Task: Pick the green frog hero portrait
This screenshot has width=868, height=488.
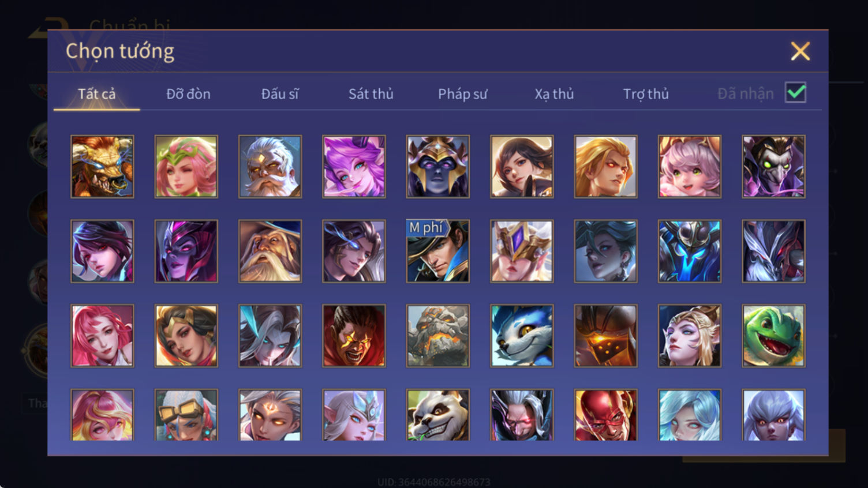Action: (x=773, y=336)
